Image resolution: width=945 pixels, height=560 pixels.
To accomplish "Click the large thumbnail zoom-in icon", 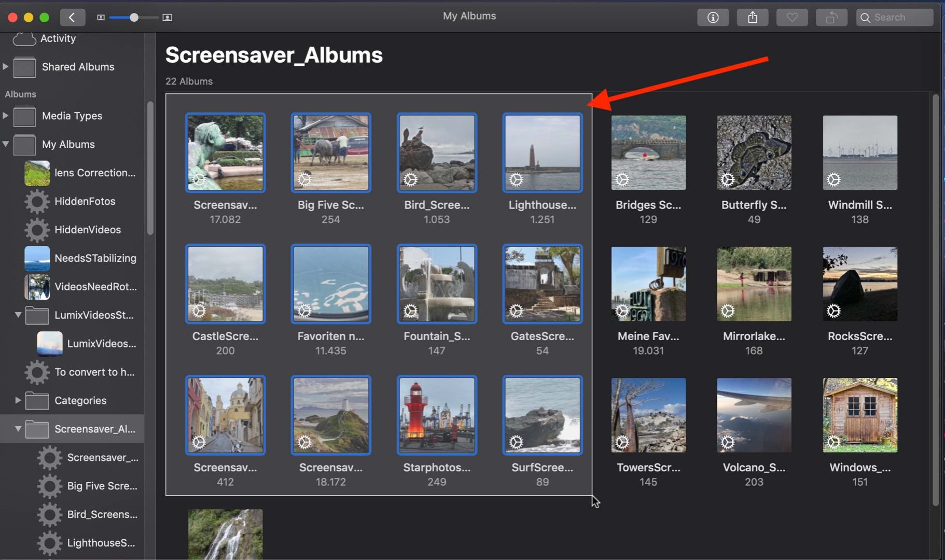I will 167,18.
